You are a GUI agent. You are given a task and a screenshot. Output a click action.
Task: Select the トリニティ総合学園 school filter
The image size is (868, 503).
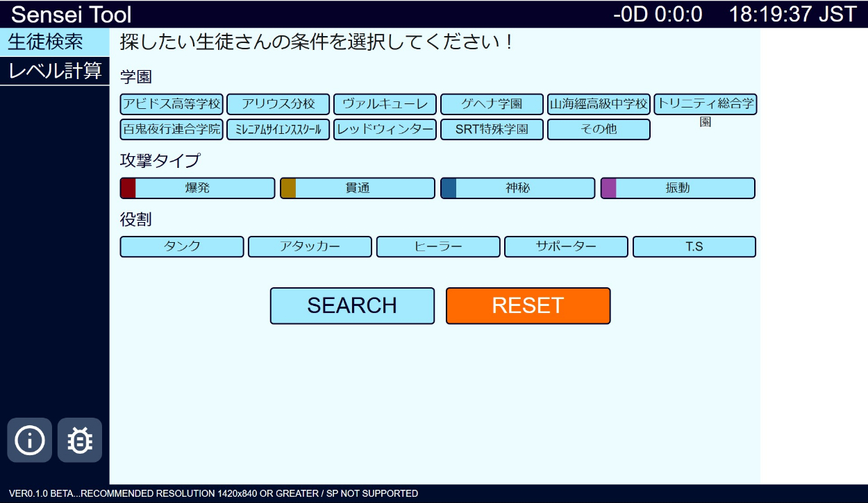pyautogui.click(x=705, y=105)
